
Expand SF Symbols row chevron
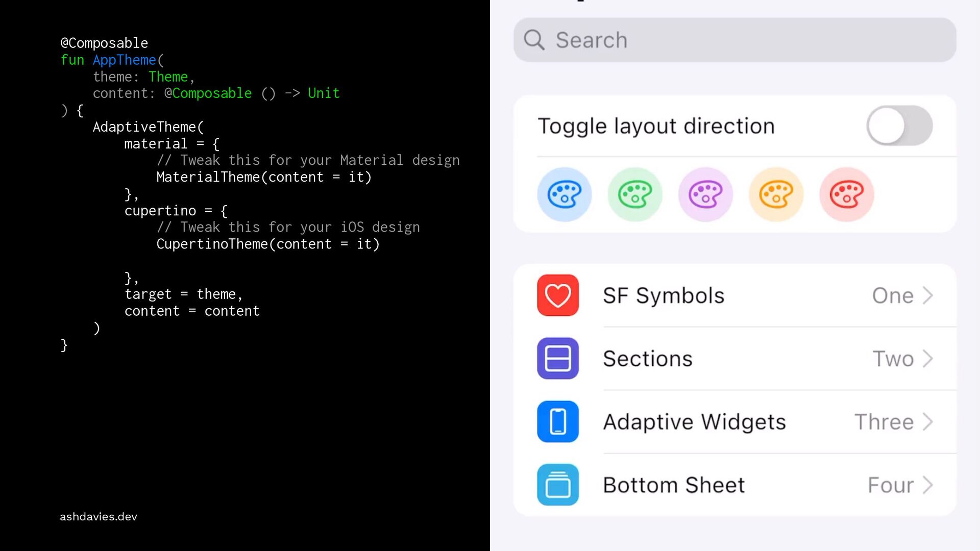point(928,295)
